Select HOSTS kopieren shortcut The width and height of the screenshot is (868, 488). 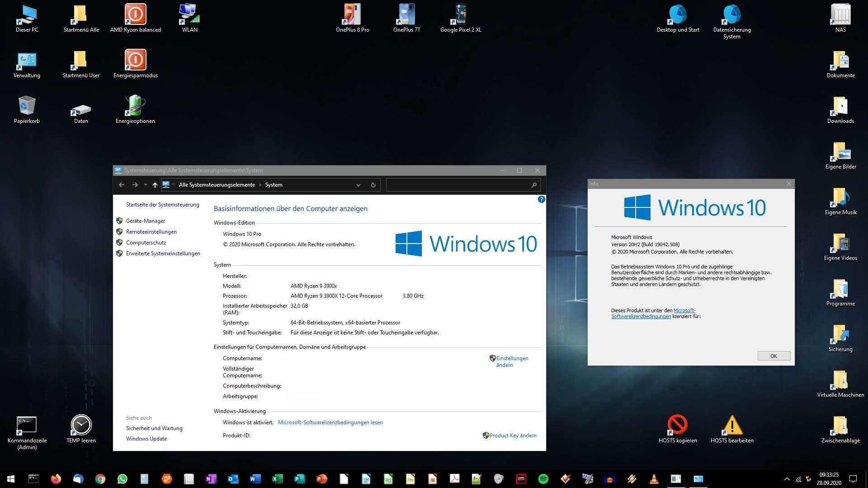[x=678, y=429]
